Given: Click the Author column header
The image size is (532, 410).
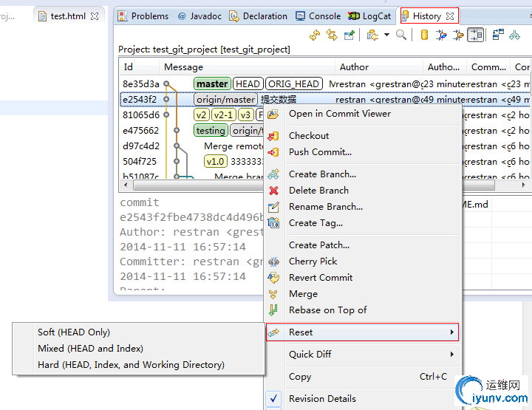Looking at the screenshot, I should 379,66.
